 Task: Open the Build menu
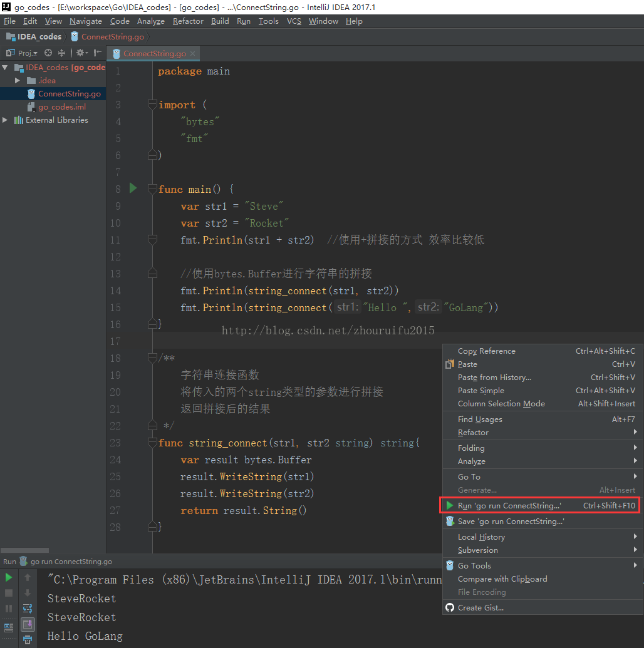[x=220, y=21]
